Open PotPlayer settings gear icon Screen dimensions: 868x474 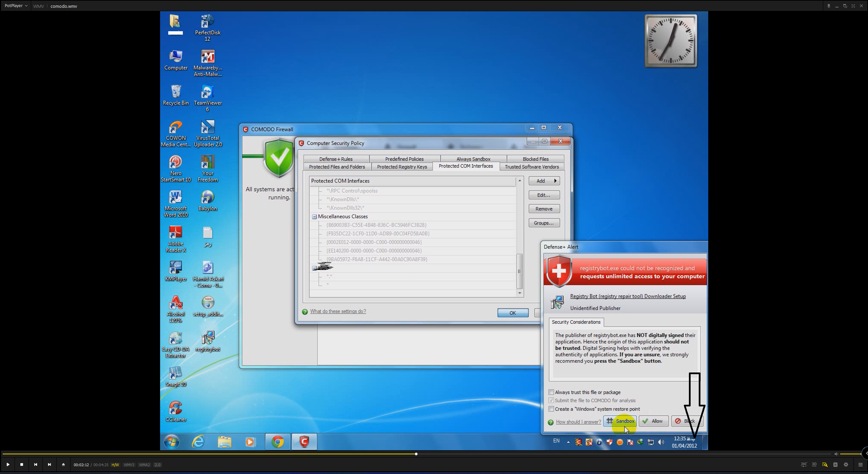tap(846, 464)
